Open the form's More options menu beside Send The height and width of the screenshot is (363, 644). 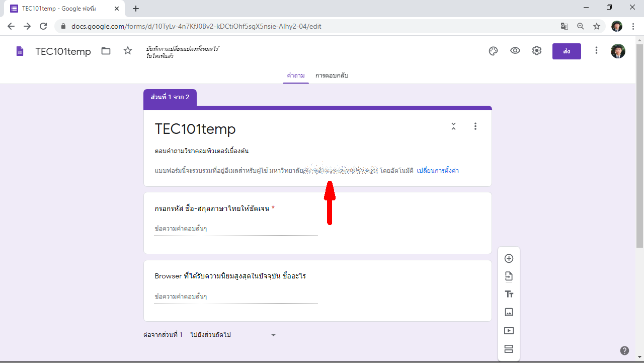[596, 51]
